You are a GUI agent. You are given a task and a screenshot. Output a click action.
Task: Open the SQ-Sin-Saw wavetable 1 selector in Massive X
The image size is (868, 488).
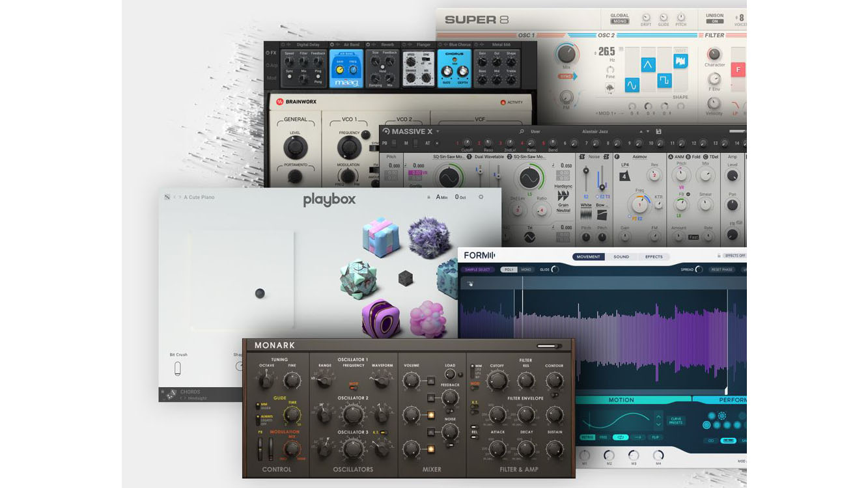coord(448,157)
